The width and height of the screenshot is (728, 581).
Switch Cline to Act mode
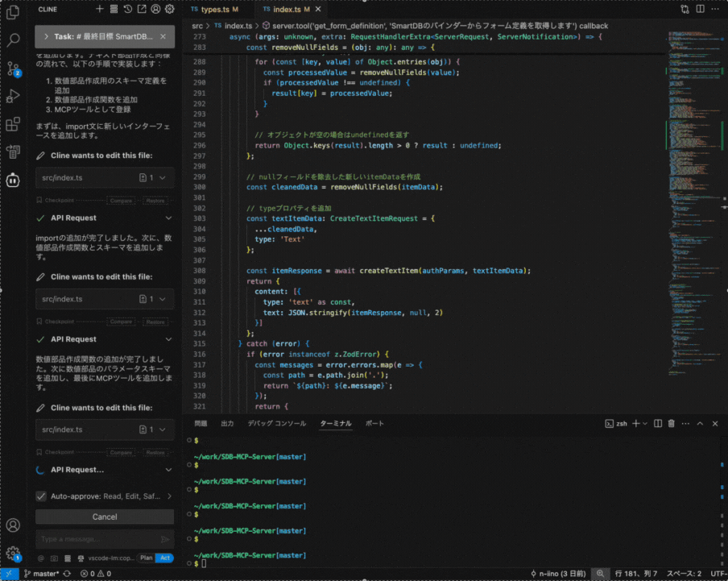pos(165,558)
